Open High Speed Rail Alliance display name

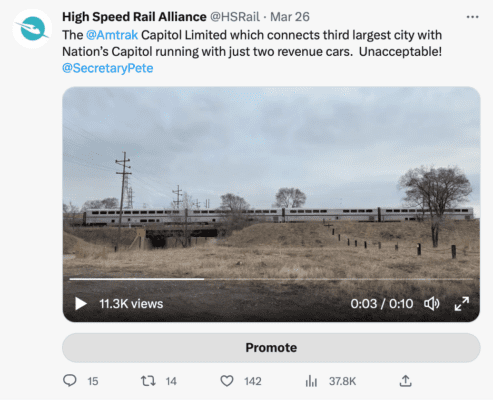(134, 17)
